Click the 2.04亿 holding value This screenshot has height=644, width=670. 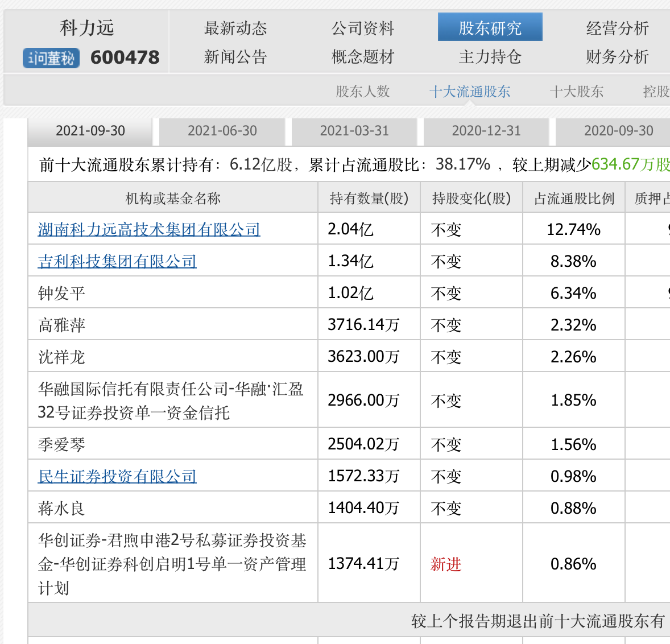[350, 229]
